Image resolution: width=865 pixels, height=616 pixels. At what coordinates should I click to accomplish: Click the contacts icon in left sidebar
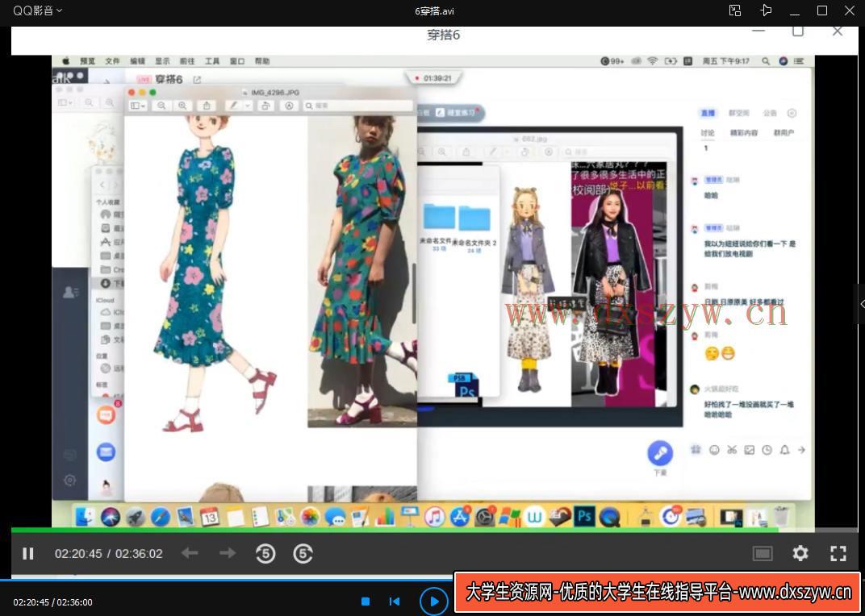click(70, 293)
